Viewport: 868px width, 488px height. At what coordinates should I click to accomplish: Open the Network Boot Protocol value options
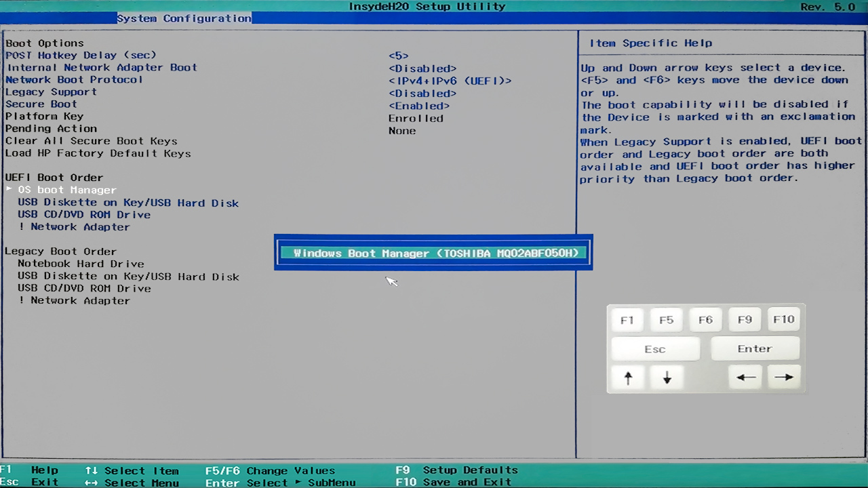click(450, 81)
